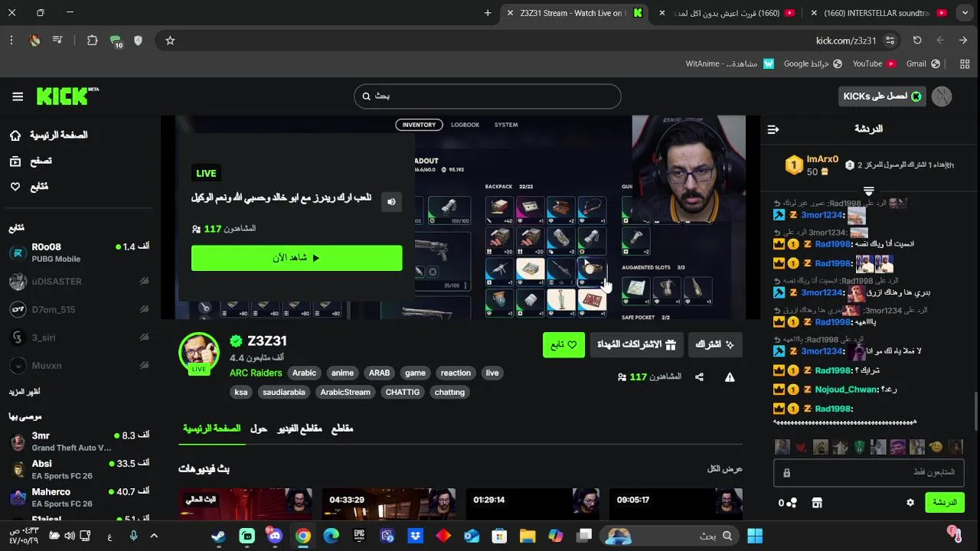Select the ksa tag
This screenshot has width=980, height=551.
[x=241, y=392]
